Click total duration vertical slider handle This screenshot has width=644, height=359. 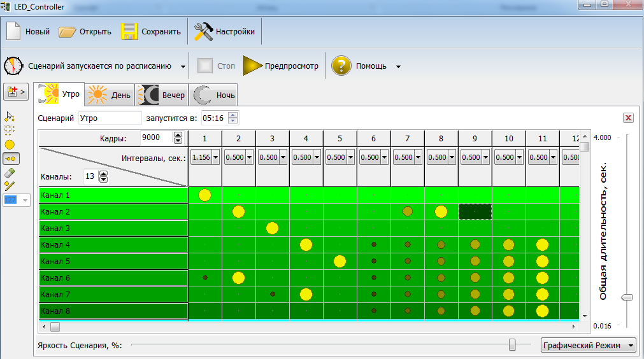click(x=627, y=297)
